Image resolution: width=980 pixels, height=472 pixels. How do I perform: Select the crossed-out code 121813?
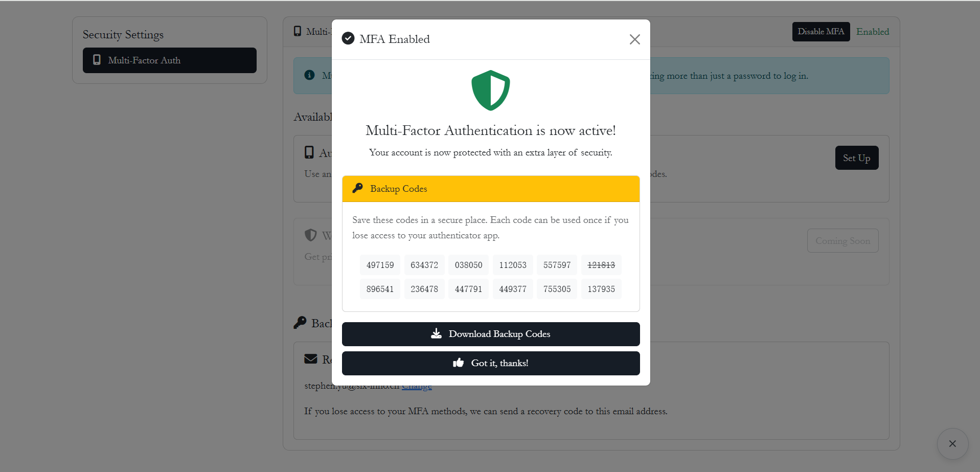point(601,265)
